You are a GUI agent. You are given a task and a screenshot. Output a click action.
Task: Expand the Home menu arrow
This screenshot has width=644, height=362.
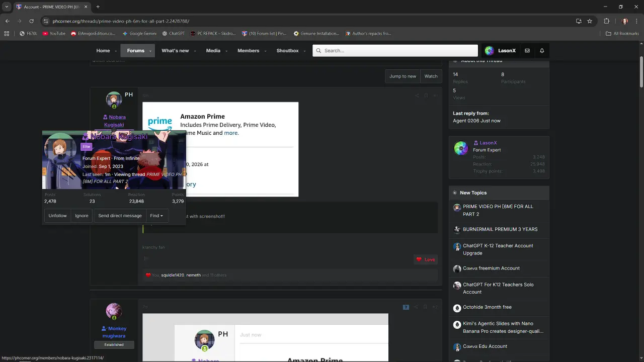(x=116, y=51)
